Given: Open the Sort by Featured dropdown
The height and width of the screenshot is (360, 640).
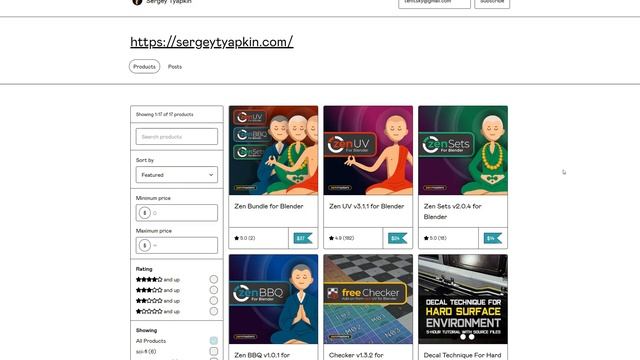Looking at the screenshot, I should point(177,175).
